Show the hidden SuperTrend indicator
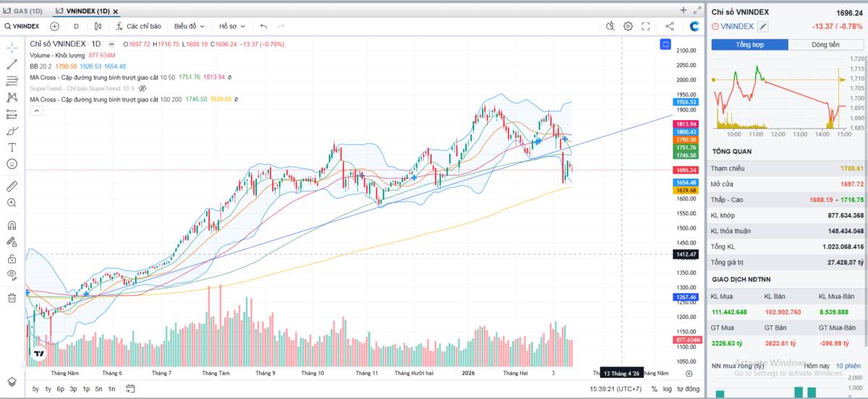Image resolution: width=868 pixels, height=399 pixels. pos(142,88)
